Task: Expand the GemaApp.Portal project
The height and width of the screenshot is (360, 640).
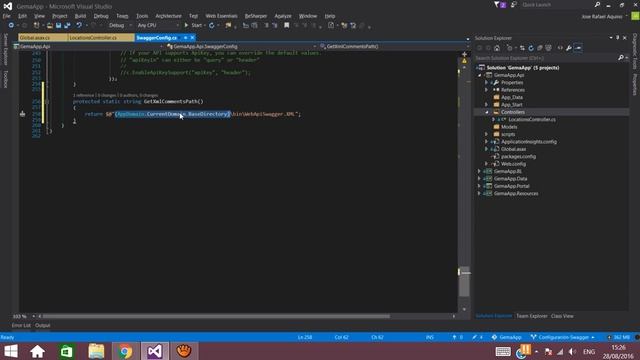Action: (x=479, y=186)
